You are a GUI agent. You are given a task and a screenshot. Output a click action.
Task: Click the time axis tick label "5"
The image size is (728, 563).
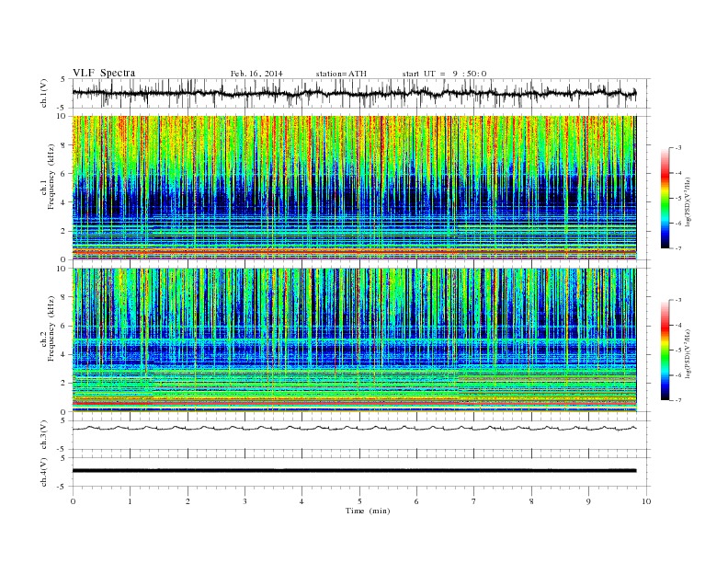[x=359, y=501]
